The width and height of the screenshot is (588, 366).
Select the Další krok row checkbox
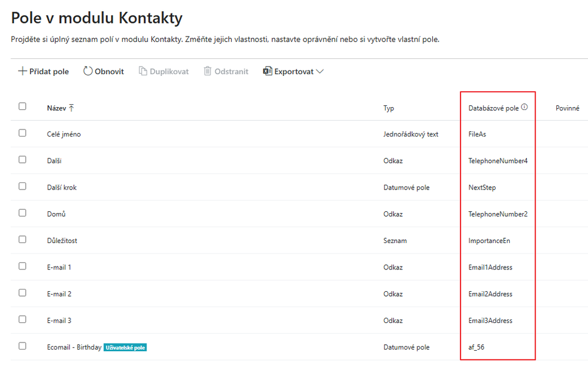pyautogui.click(x=22, y=186)
